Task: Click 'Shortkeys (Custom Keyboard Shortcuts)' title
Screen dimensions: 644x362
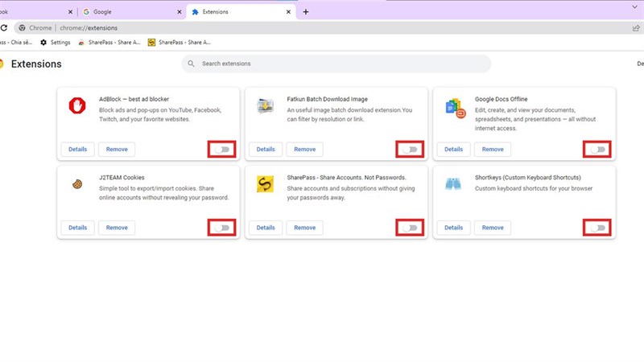Action: (528, 178)
